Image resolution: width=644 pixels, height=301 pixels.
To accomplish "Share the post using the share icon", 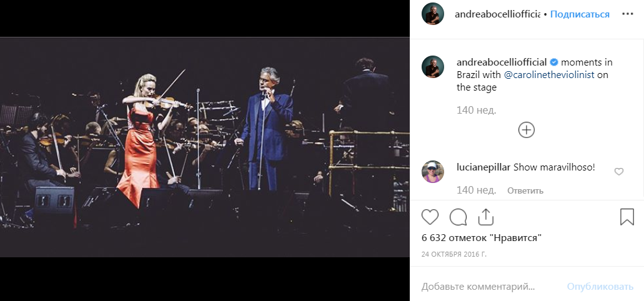I will (x=486, y=217).
